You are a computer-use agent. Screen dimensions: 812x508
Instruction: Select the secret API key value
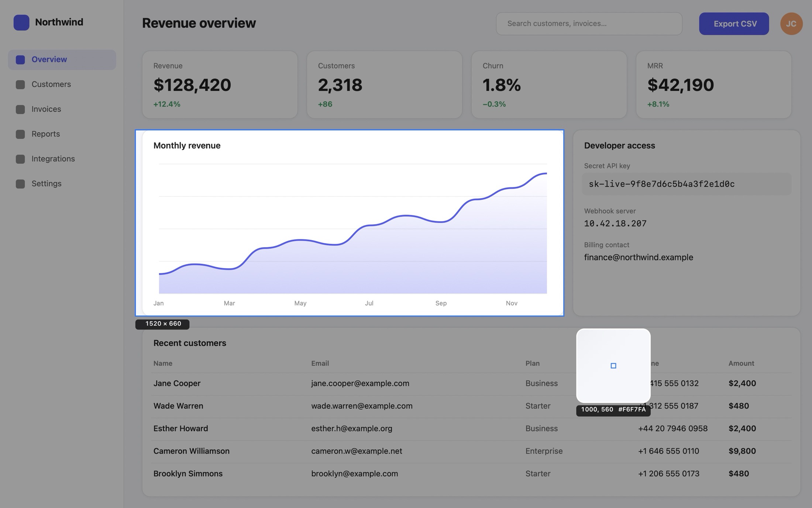(661, 184)
